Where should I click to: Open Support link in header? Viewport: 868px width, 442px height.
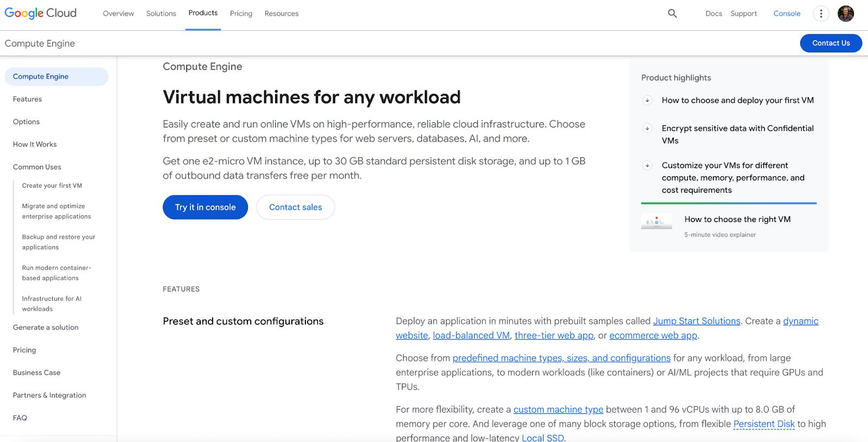744,14
